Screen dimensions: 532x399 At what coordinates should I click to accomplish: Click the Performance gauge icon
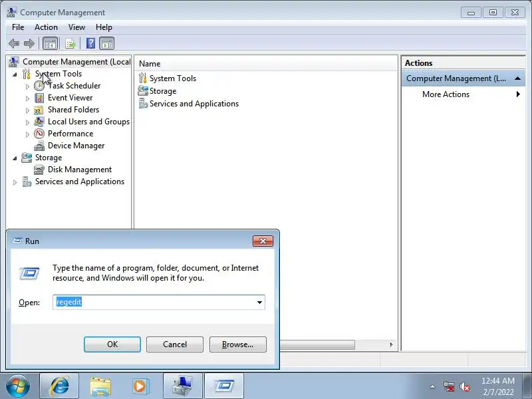[x=39, y=134]
